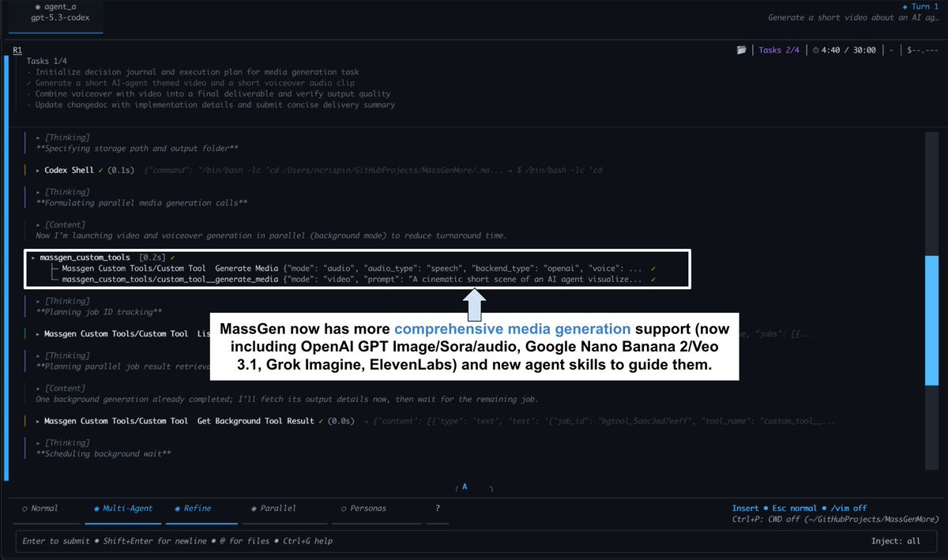Click checkmark on the audio Generate Media row
The width and height of the screenshot is (948, 560).
(653, 269)
